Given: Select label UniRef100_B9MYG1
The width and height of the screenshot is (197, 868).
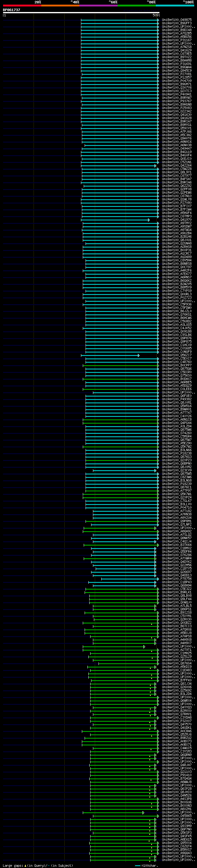Looking at the screenshot, I should tap(177, 125).
